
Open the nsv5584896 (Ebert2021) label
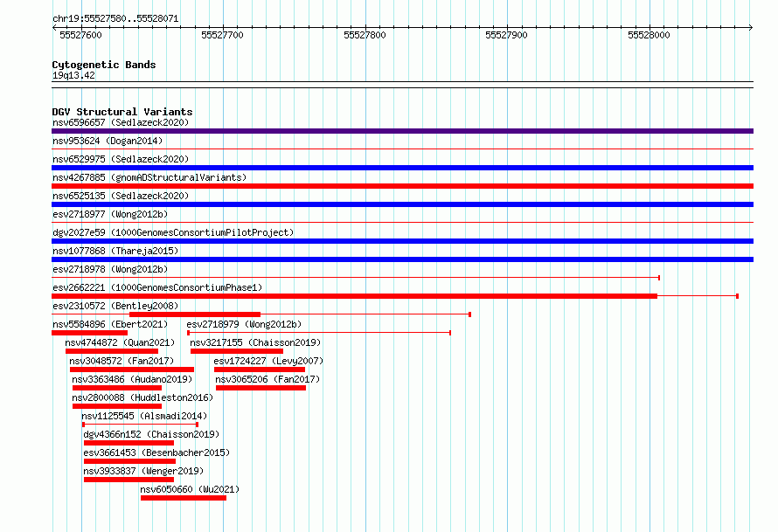point(110,324)
